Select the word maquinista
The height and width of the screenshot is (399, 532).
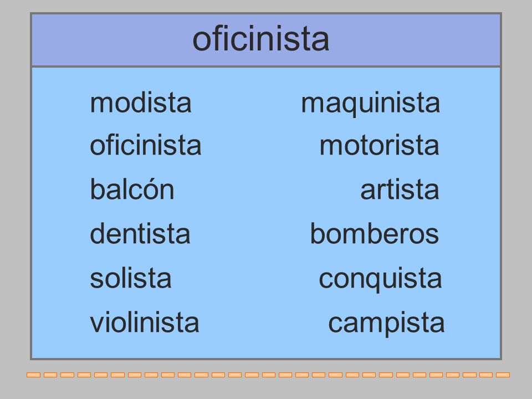click(x=371, y=104)
